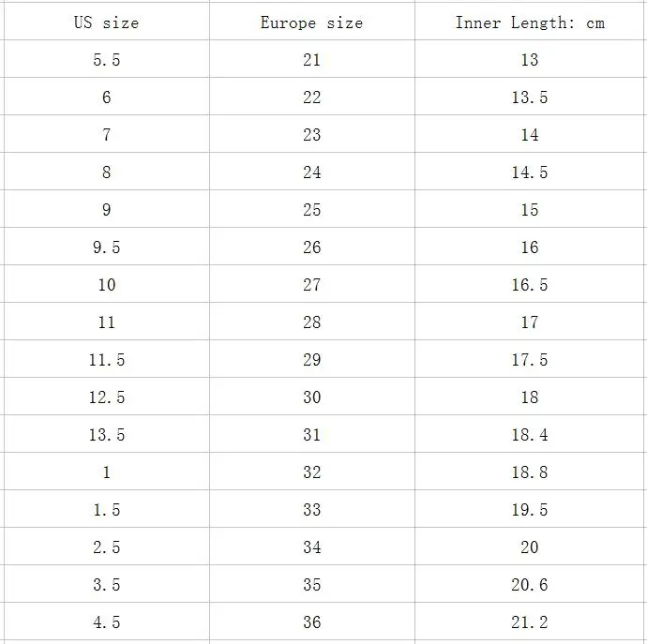Select the US size 11.5 cell
Screen dimensions: 647x644
pyautogui.click(x=107, y=359)
